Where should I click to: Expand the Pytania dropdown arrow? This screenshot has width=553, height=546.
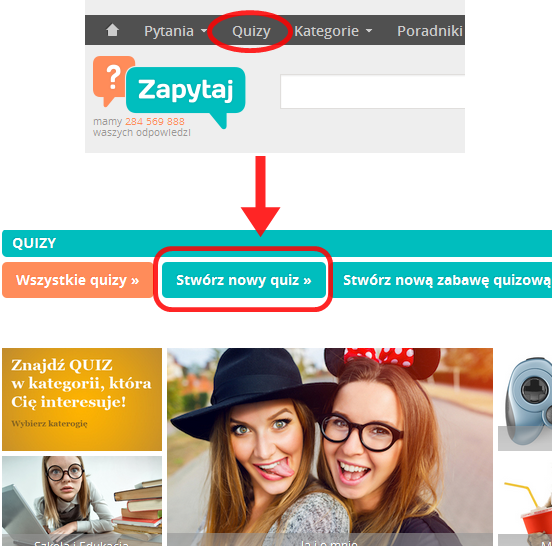coord(204,31)
